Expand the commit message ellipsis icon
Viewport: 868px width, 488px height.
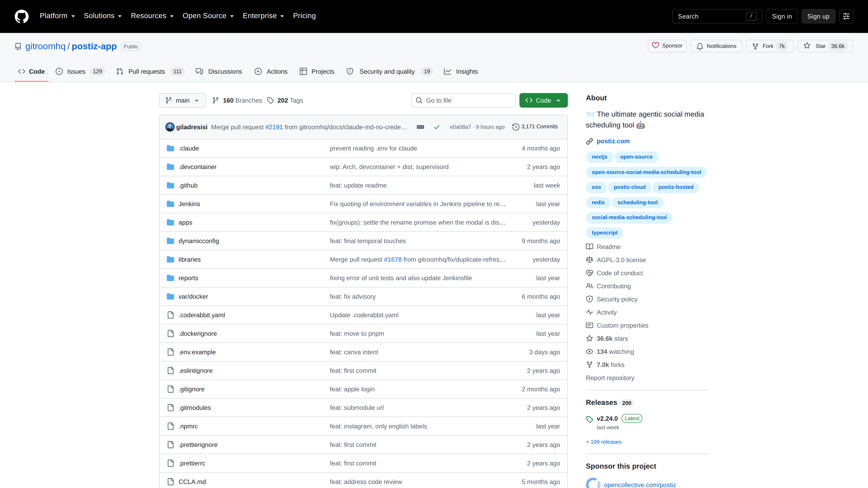pyautogui.click(x=420, y=127)
